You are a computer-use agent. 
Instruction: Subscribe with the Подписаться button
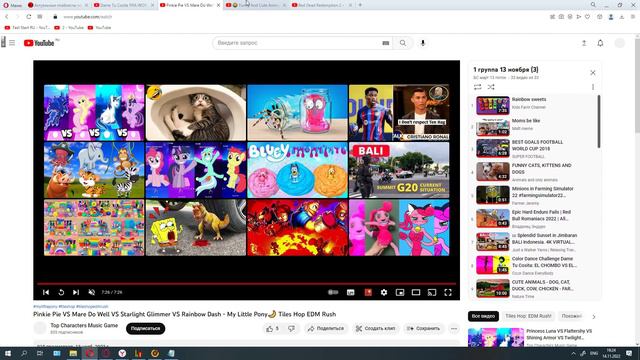tap(145, 329)
